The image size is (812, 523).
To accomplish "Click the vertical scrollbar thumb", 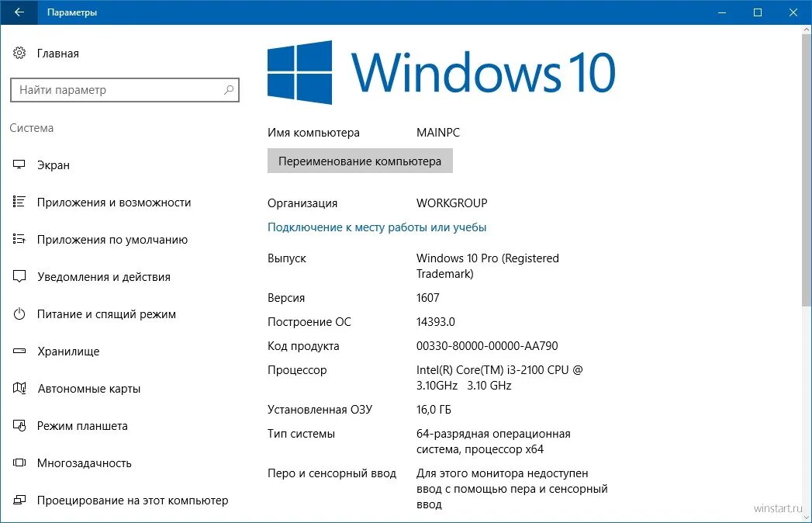I will click(x=807, y=171).
